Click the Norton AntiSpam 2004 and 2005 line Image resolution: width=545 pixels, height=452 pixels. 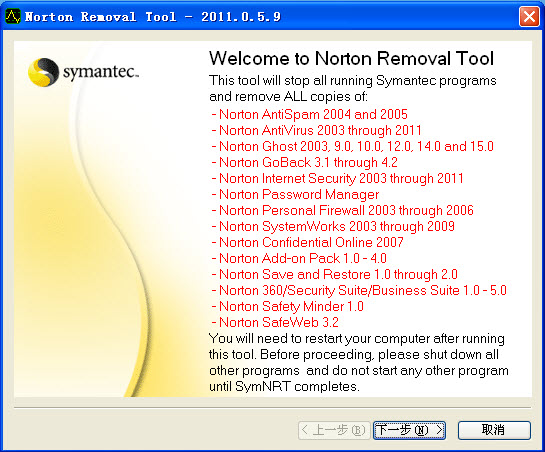309,114
